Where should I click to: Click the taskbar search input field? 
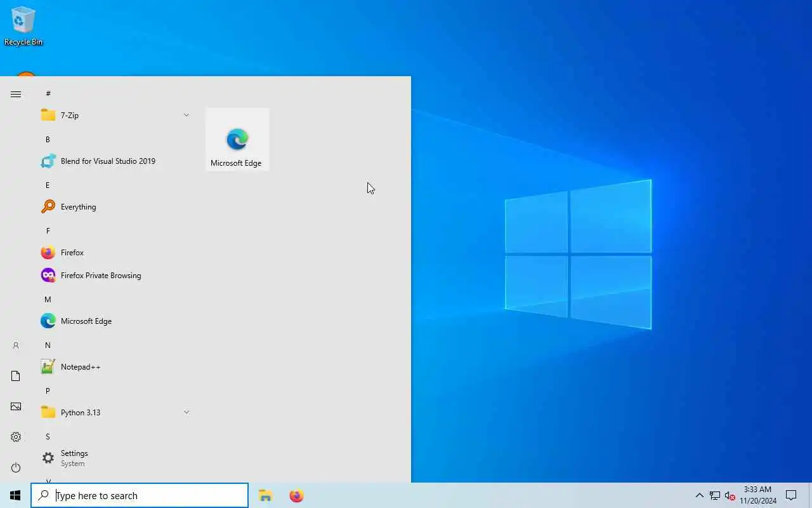click(140, 495)
